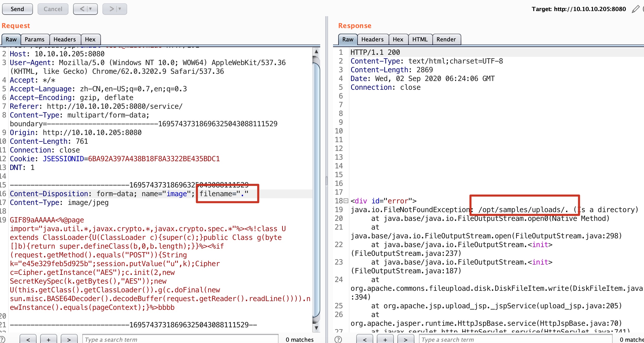644x343 pixels.
Task: Click request search next match arrow
Action: (69, 339)
